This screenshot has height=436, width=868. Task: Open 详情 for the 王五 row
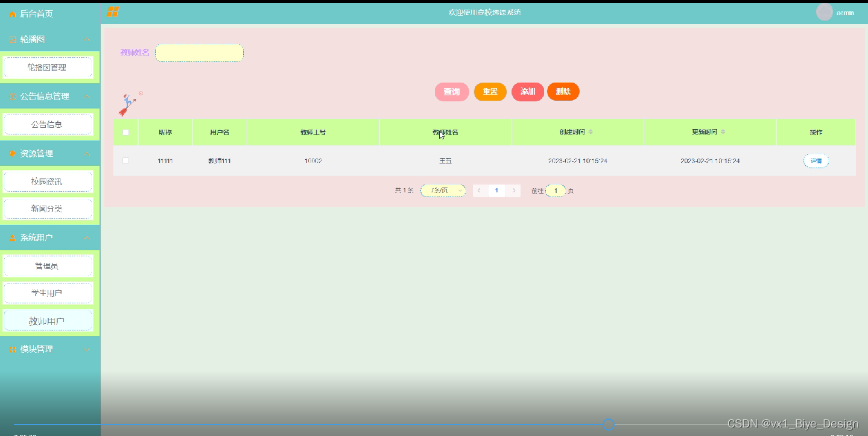pyautogui.click(x=816, y=161)
